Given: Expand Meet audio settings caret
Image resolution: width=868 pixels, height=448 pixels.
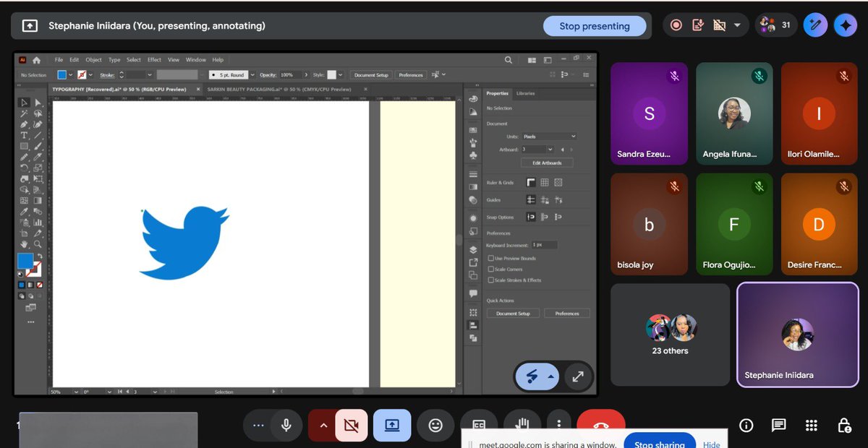Looking at the screenshot, I should (323, 426).
